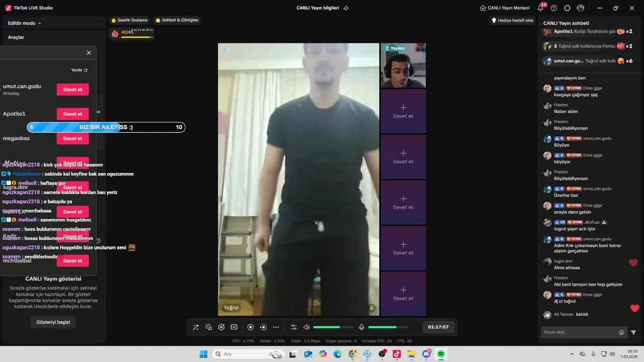Open the audio mixer settings icon
The height and width of the screenshot is (362, 644).
[x=294, y=327]
